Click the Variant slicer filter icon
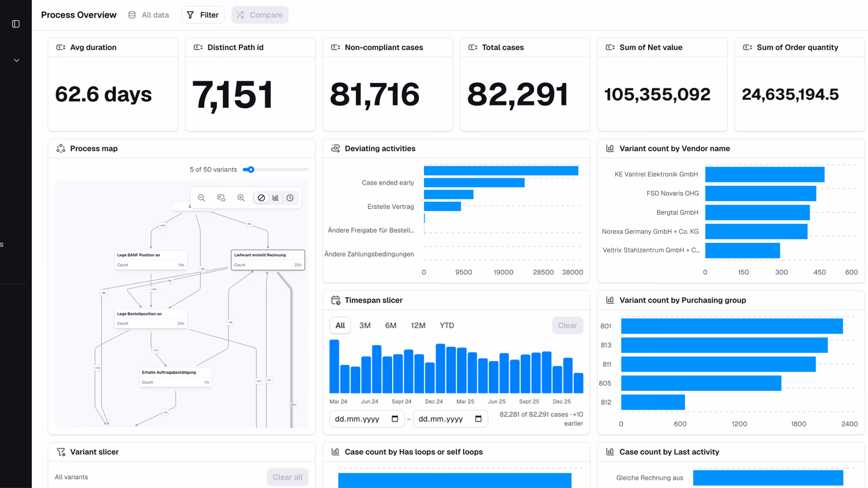The height and width of the screenshot is (488, 868). [x=61, y=452]
